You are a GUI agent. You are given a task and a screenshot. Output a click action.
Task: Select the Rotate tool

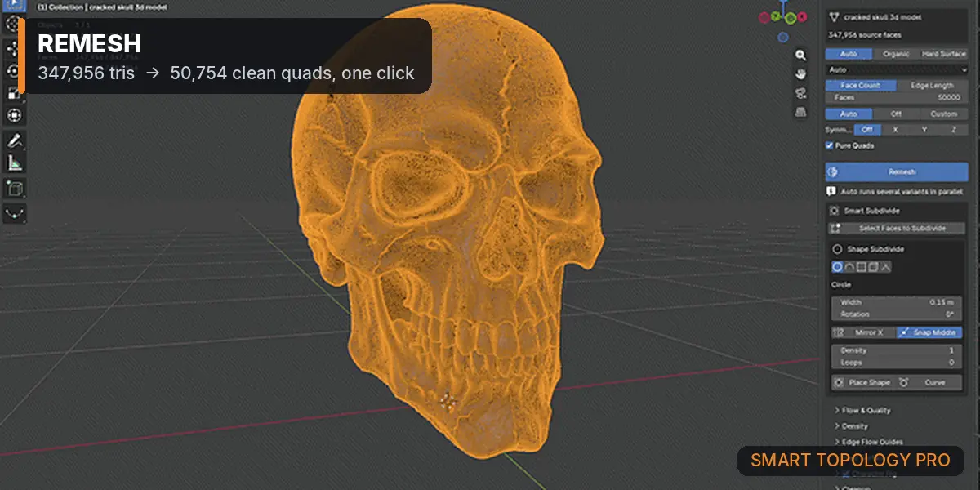(15, 70)
